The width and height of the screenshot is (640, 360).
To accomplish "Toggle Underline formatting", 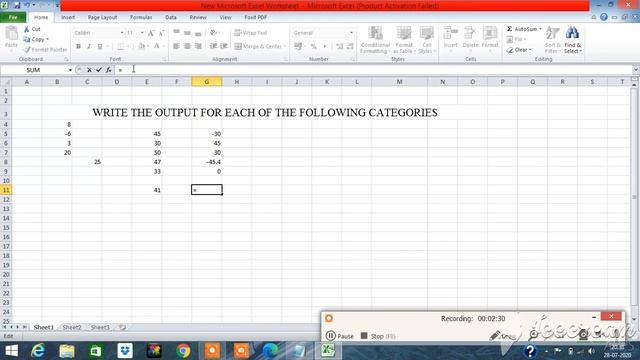I will (x=100, y=47).
